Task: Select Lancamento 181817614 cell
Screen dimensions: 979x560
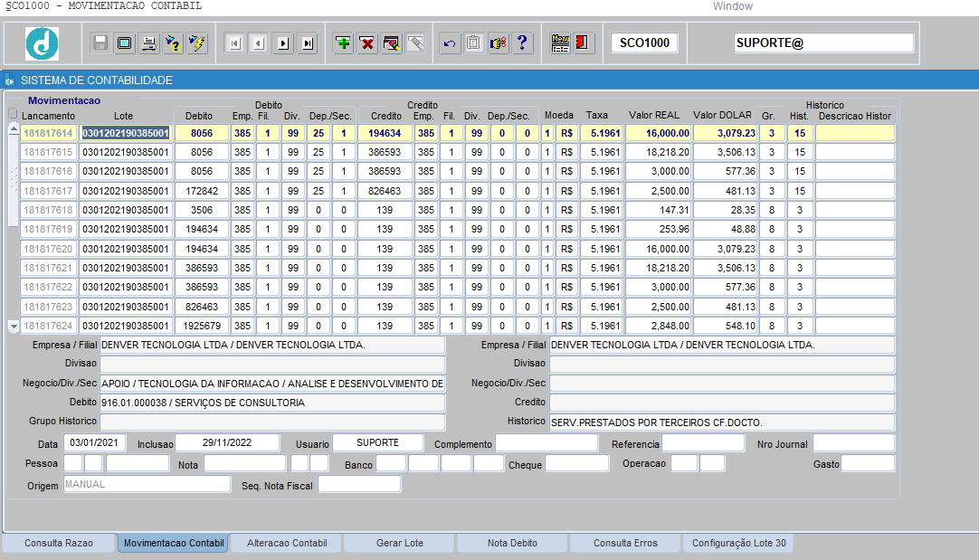Action: (x=48, y=133)
